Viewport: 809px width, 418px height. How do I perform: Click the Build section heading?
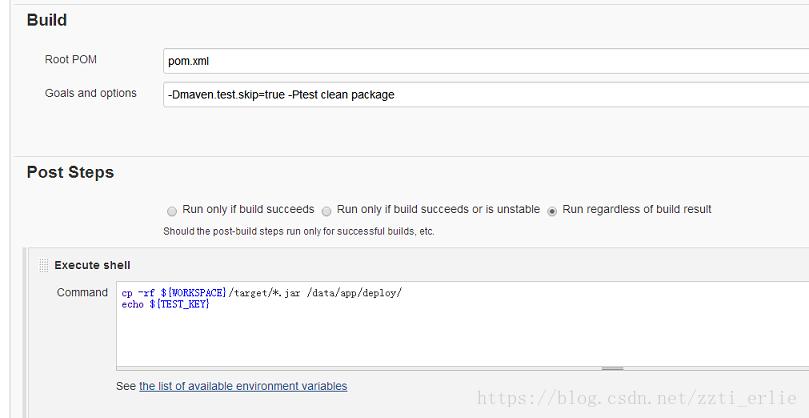[47, 20]
